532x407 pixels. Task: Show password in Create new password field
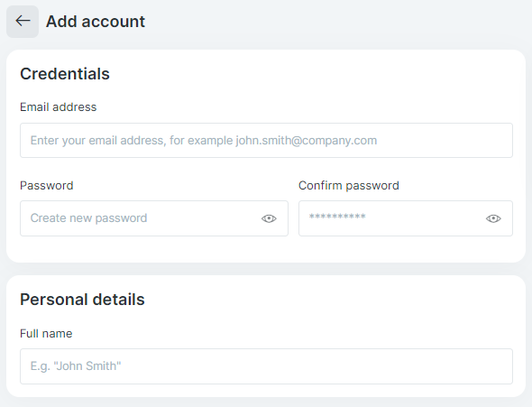click(x=269, y=218)
